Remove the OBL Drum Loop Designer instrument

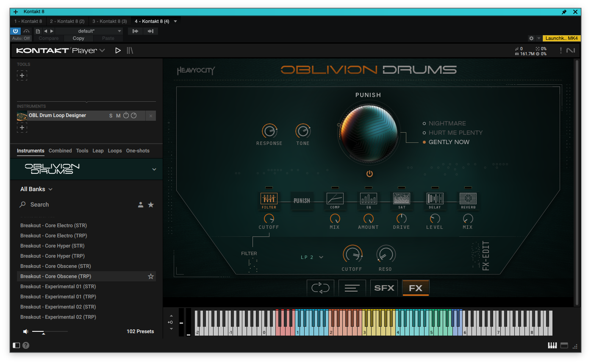pos(151,116)
